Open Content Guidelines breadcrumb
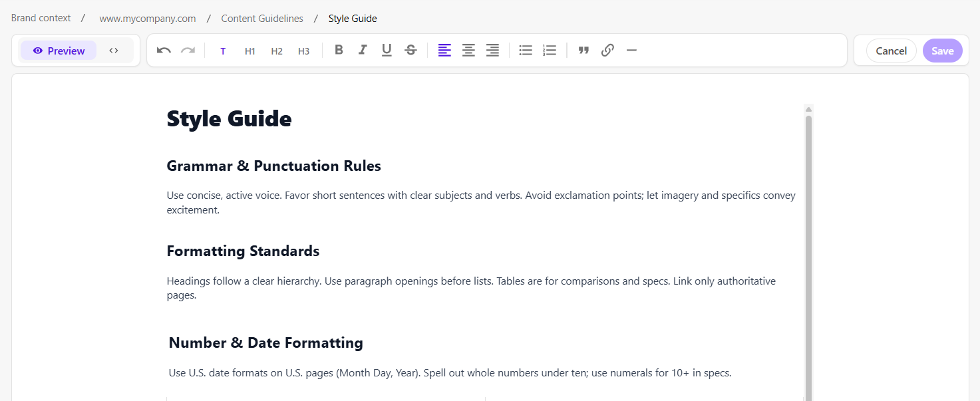 click(x=262, y=19)
